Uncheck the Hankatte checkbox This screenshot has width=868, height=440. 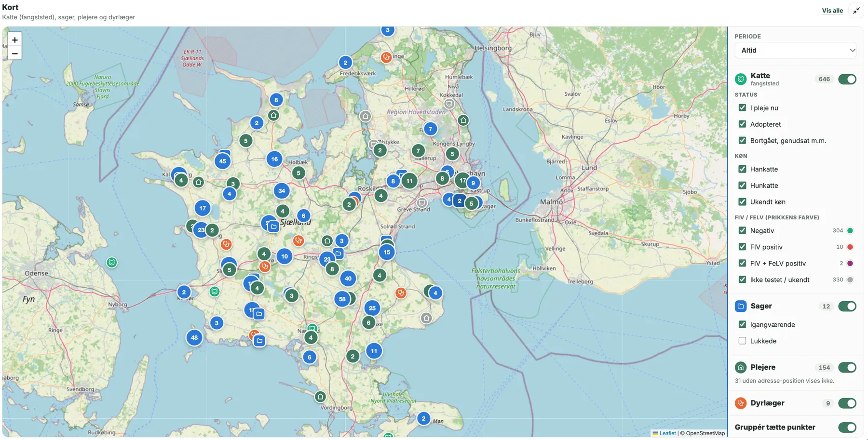click(742, 169)
